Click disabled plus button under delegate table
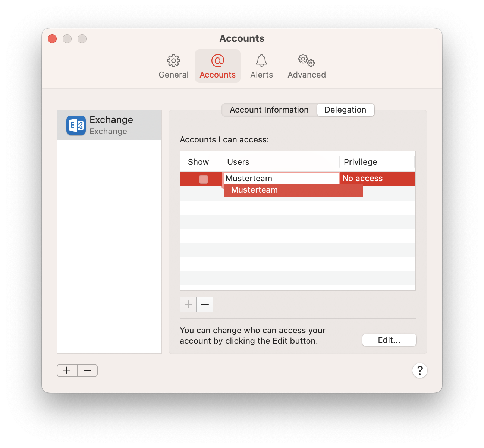The width and height of the screenshot is (484, 448). coord(188,305)
